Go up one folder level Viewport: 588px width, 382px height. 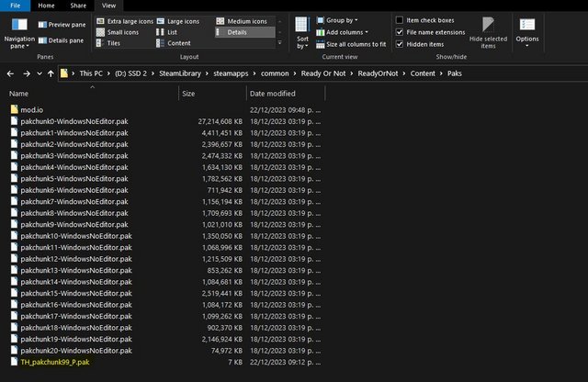(x=51, y=73)
